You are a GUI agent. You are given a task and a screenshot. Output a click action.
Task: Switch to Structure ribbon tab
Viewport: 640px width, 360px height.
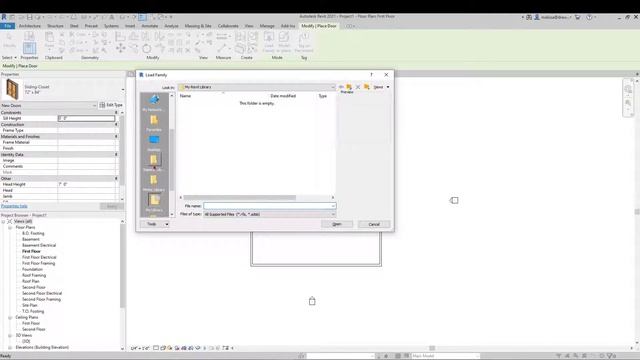point(55,26)
